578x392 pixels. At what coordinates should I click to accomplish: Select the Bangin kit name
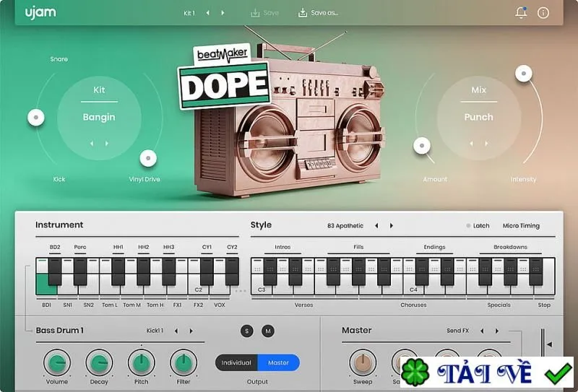coord(99,117)
